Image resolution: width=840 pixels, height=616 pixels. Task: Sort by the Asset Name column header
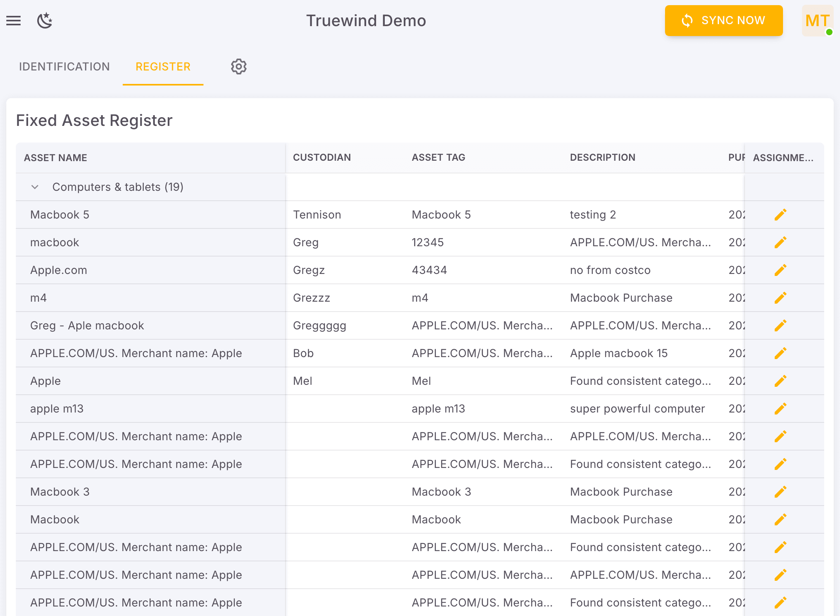55,157
